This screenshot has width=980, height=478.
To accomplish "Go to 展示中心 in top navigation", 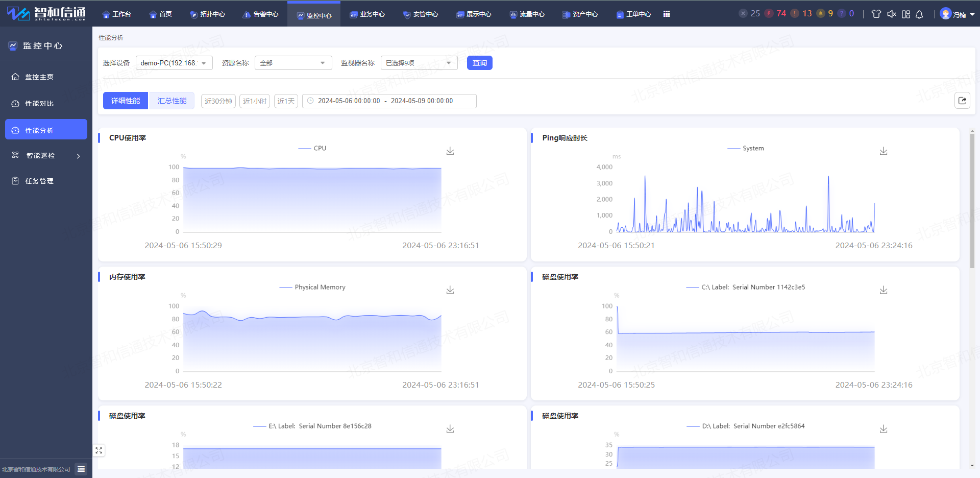I will coord(474,14).
